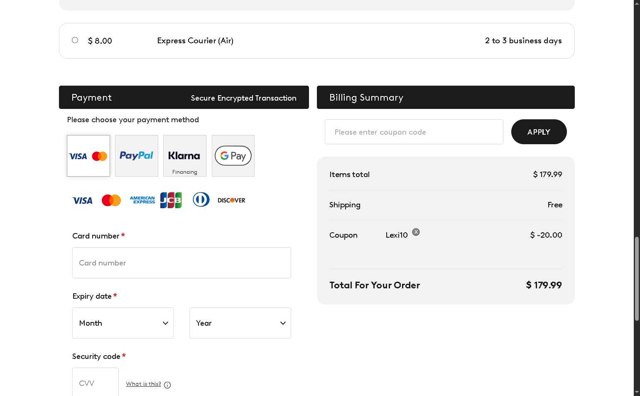Apply the coupon with APPLY button
The width and height of the screenshot is (640, 396).
[x=539, y=132]
